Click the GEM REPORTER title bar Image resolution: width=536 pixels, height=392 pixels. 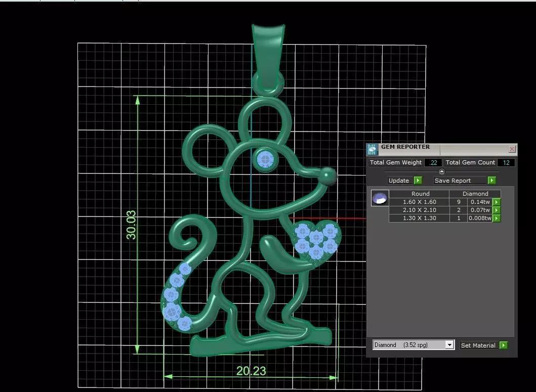[x=443, y=149]
